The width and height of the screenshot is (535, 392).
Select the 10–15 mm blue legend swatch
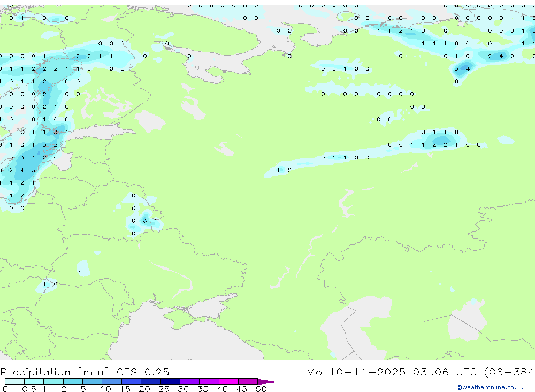point(112,381)
